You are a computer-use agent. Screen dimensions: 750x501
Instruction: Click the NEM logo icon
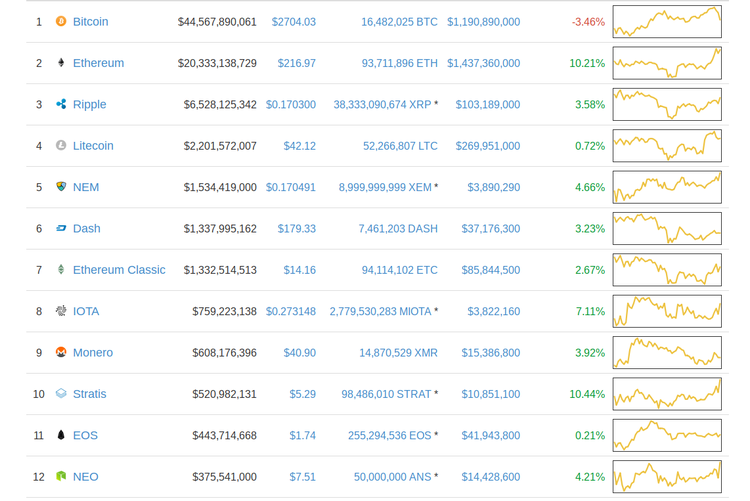pyautogui.click(x=61, y=187)
